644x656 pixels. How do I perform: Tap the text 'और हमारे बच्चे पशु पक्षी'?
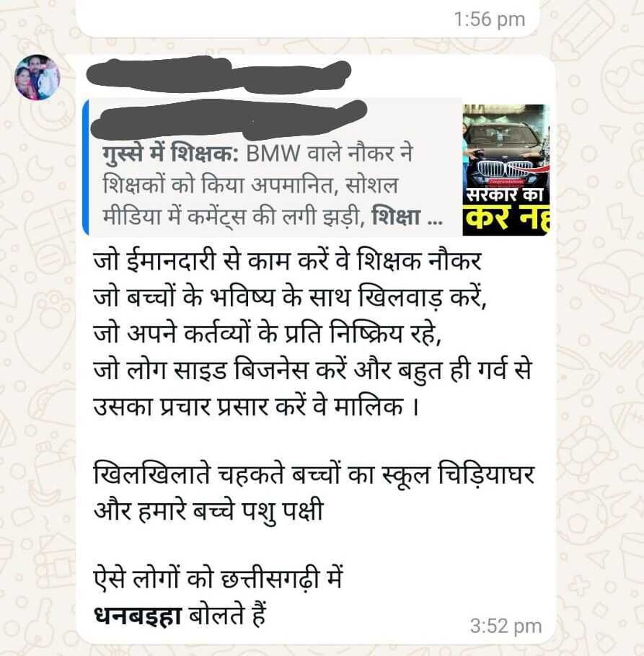pyautogui.click(x=208, y=512)
